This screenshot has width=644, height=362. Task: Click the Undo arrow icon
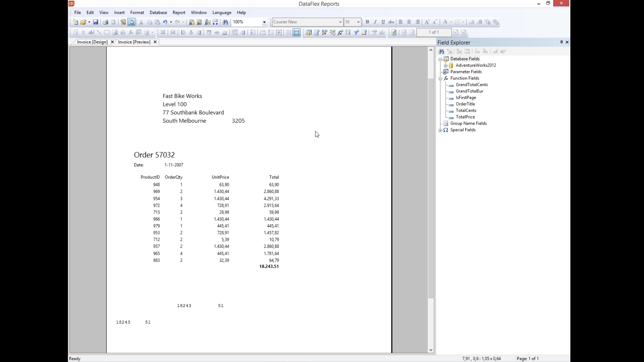tap(165, 22)
